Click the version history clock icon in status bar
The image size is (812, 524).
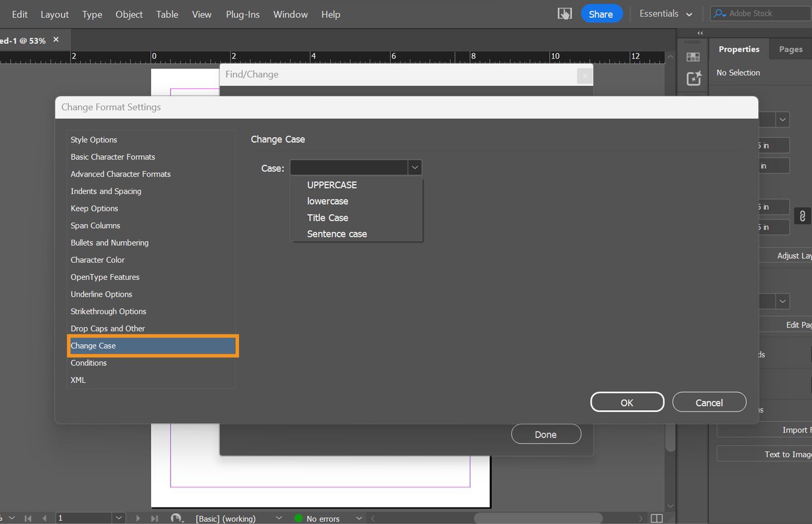[177, 518]
